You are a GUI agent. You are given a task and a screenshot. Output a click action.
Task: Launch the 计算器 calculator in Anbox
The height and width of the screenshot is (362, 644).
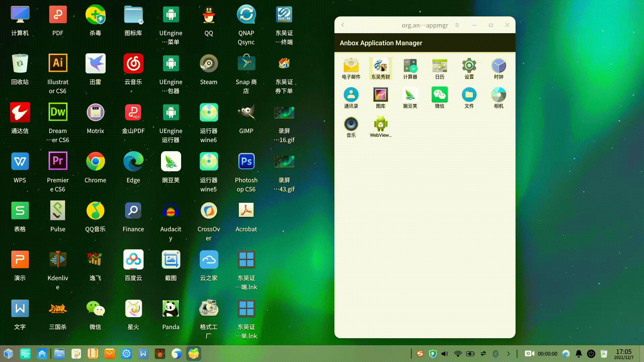[410, 67]
